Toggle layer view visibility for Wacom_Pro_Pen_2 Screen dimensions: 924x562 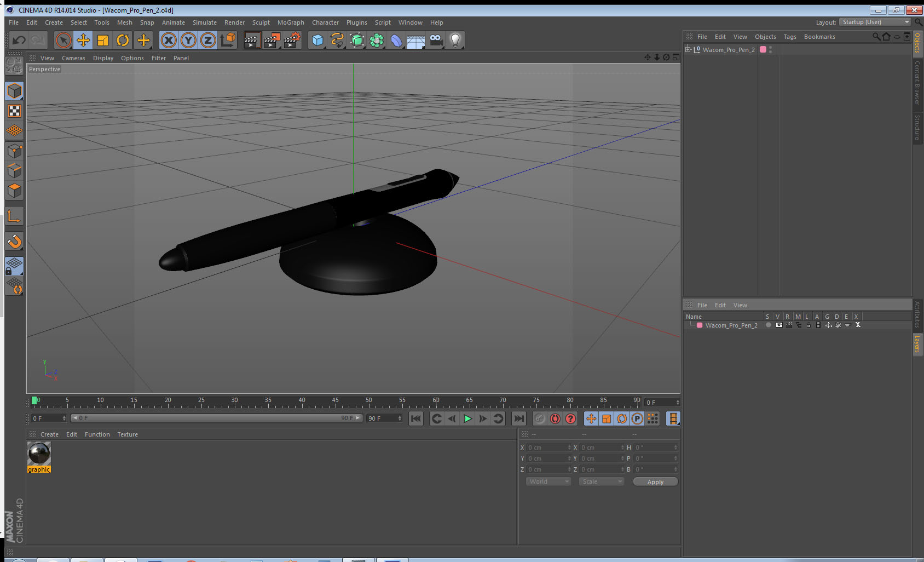point(779,325)
